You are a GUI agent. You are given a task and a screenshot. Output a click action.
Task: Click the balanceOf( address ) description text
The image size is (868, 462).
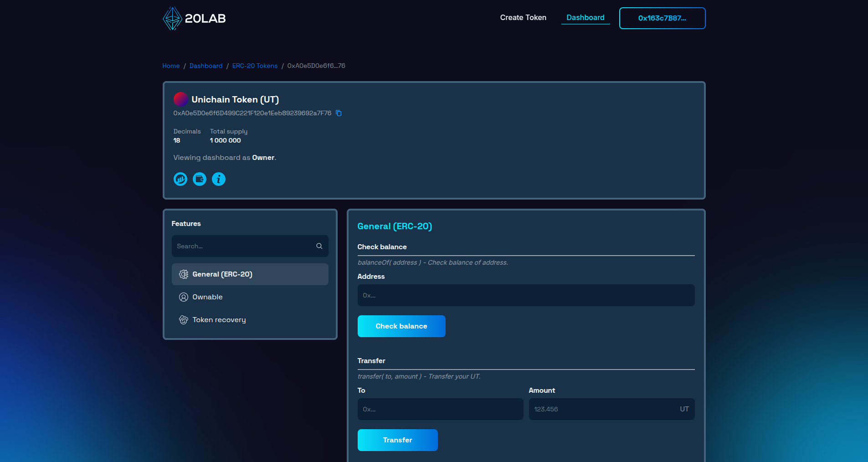(433, 262)
